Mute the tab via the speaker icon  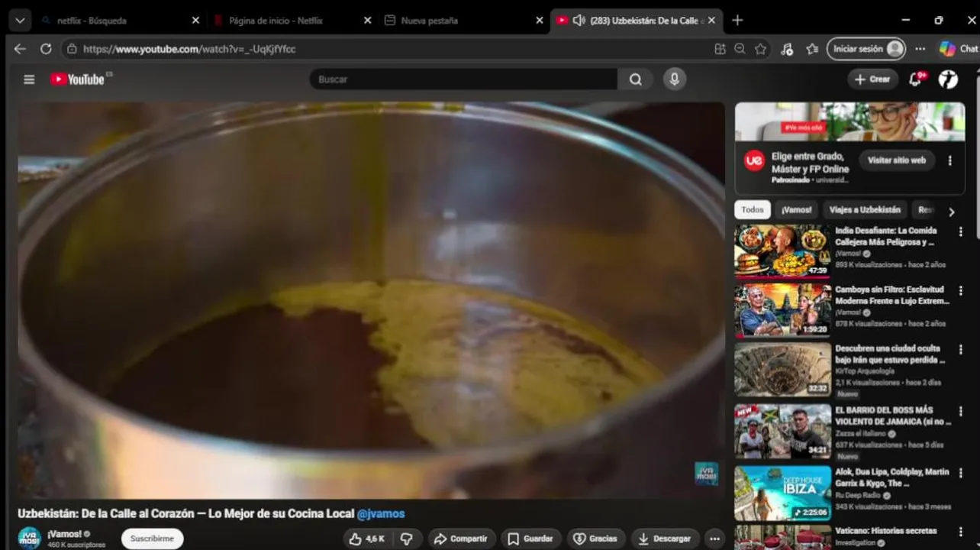point(579,21)
